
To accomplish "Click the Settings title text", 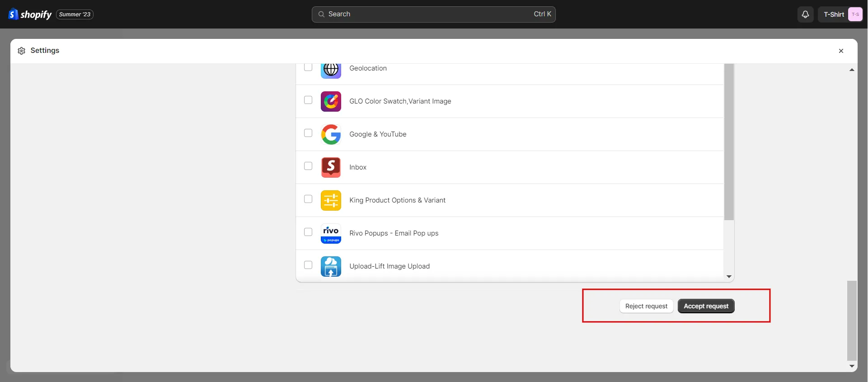I will point(45,51).
